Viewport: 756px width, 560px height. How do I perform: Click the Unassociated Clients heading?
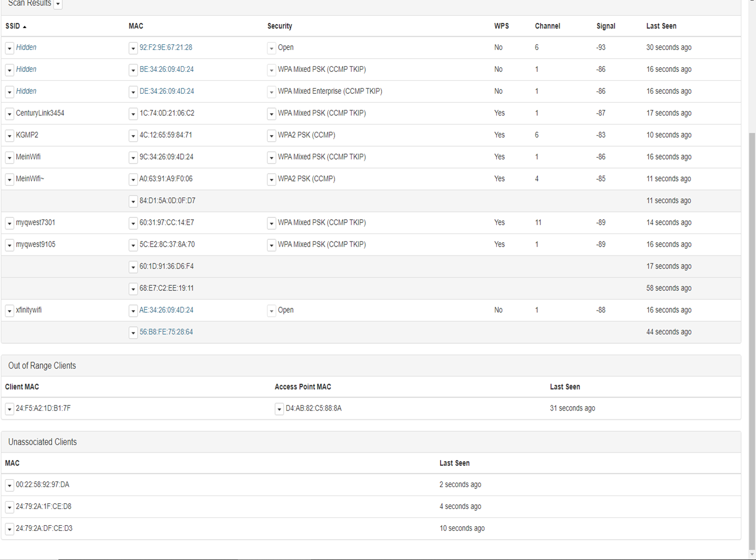pyautogui.click(x=43, y=442)
